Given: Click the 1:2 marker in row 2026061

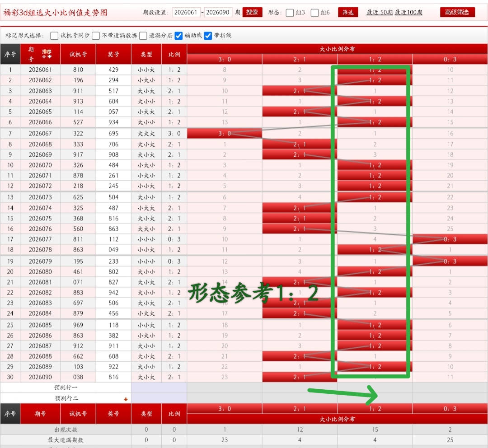Looking at the screenshot, I should point(375,70).
